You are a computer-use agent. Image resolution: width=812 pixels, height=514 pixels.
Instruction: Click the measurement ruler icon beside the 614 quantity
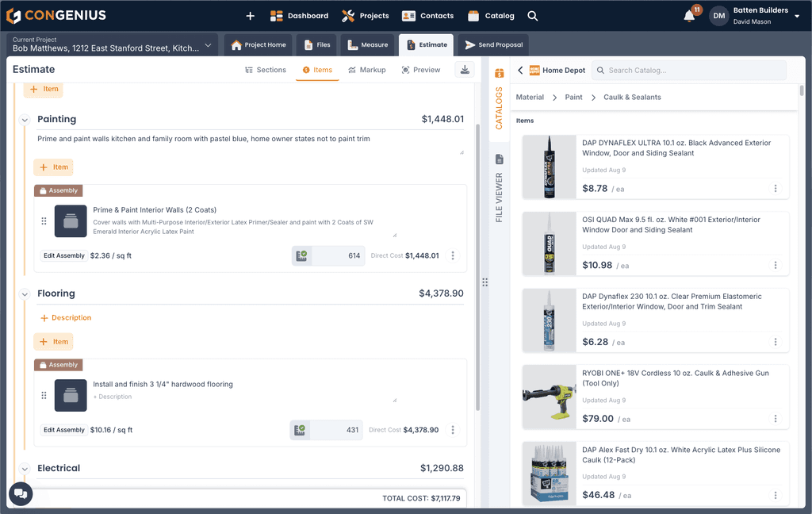click(x=301, y=255)
